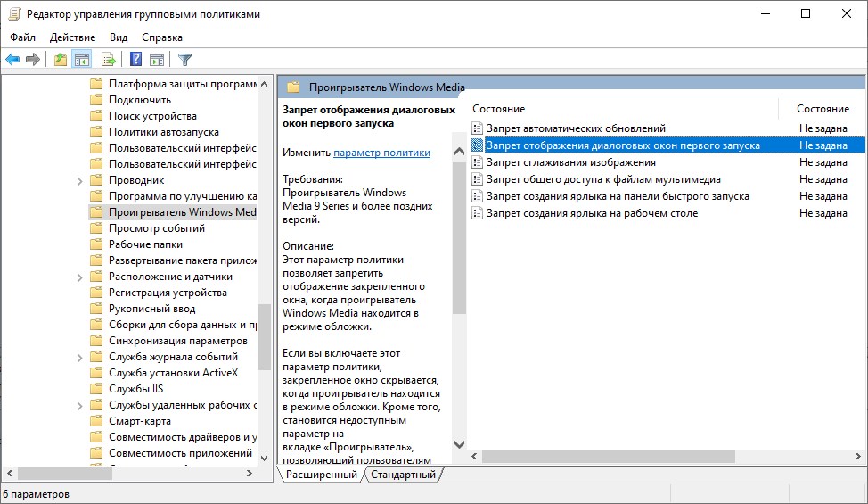Go up one level via folder icon

coord(61,60)
